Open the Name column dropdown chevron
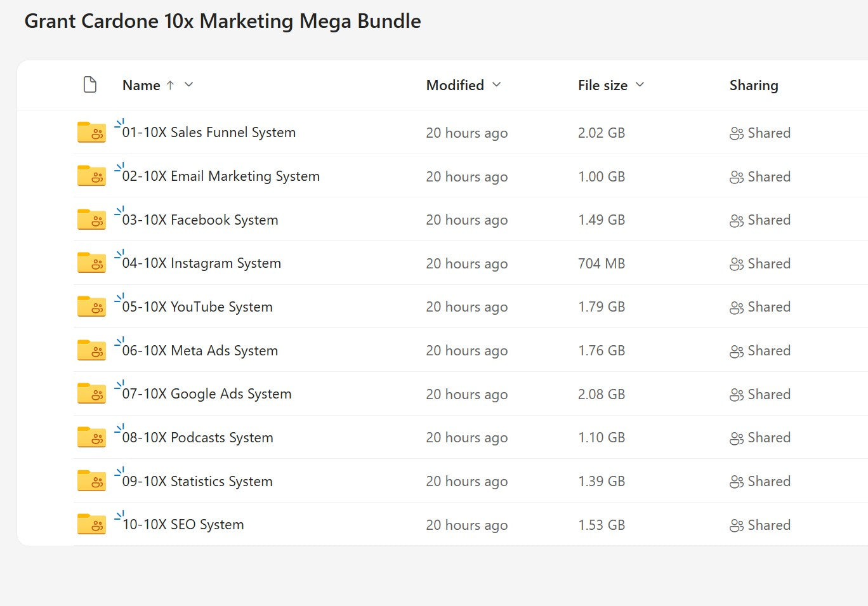868x606 pixels. (189, 84)
